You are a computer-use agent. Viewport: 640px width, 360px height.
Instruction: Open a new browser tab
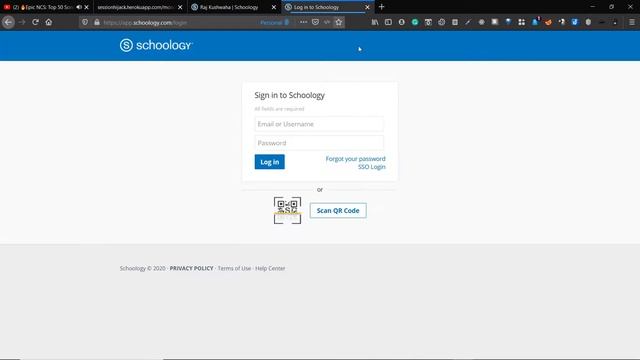tap(381, 7)
